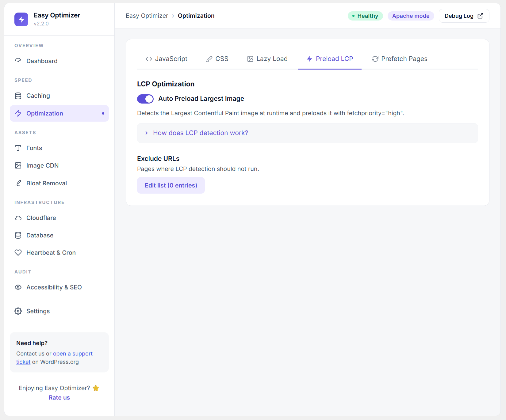This screenshot has height=420, width=506.
Task: Click the Image CDN picture icon
Action: coord(18,165)
